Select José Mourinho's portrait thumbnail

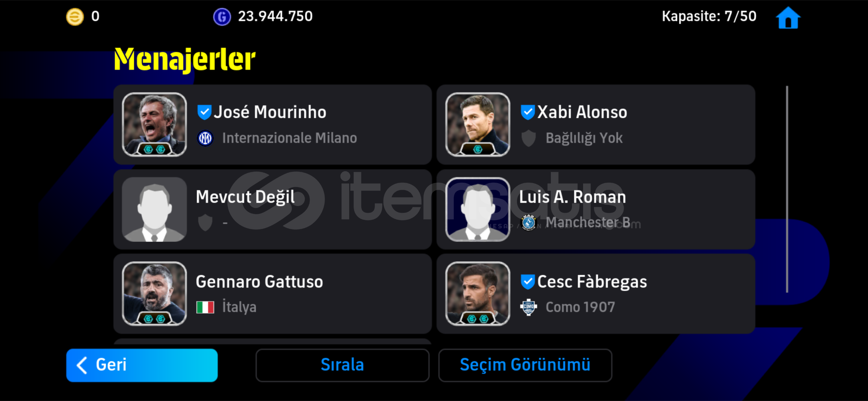click(x=155, y=124)
